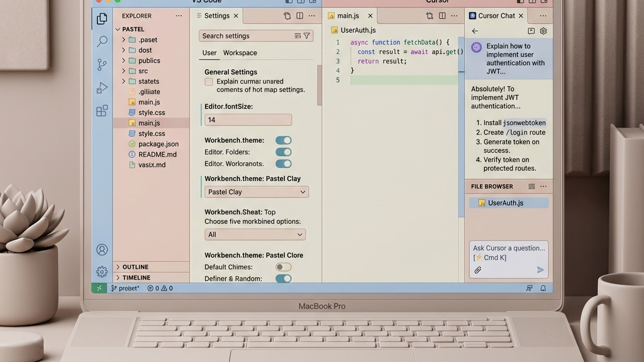Select the main.js editor tab
644x362 pixels.
[348, 16]
